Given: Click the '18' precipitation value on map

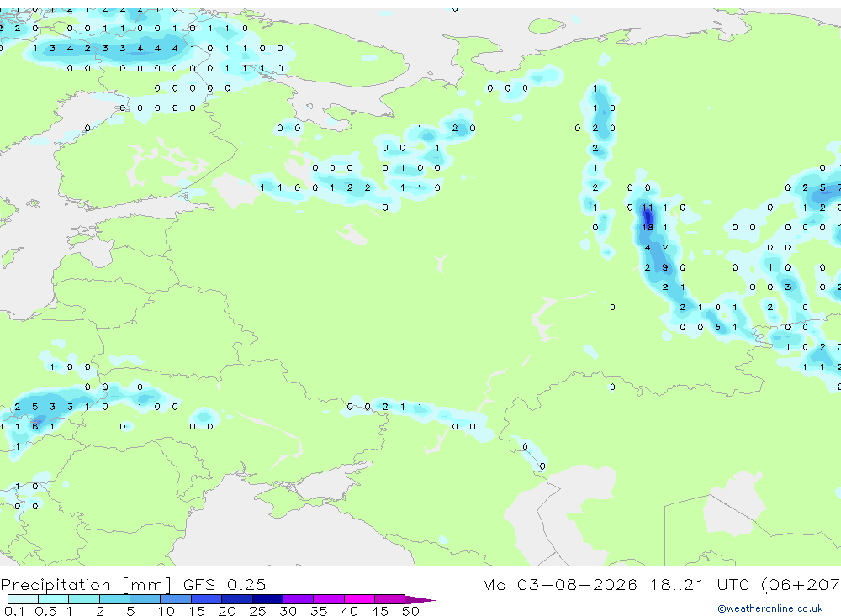Looking at the screenshot, I should 648,227.
